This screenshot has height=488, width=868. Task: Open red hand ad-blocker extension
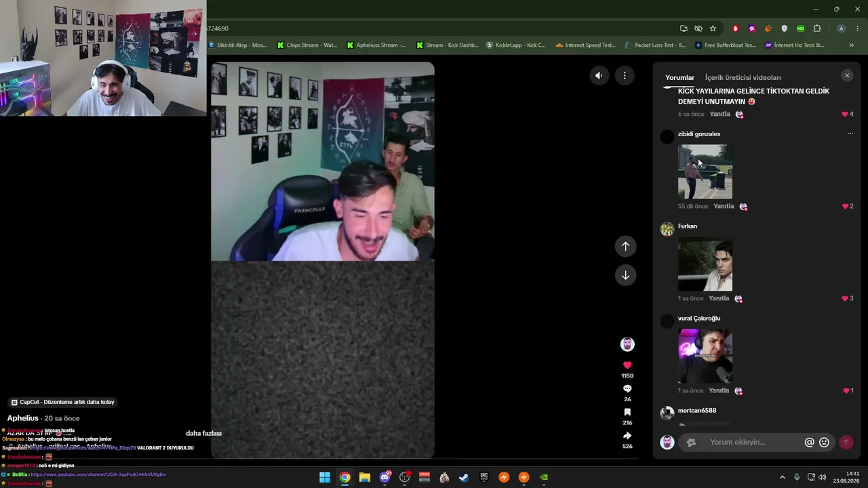(736, 28)
